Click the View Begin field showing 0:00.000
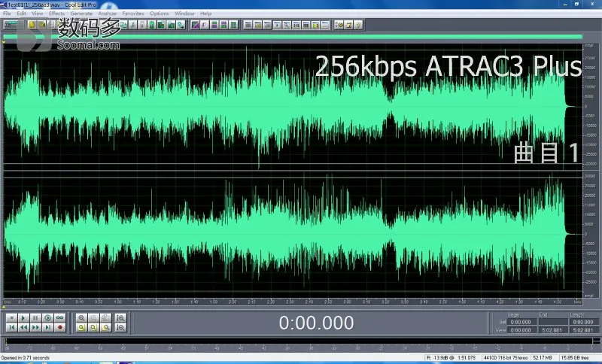602x364 pixels. [x=521, y=330]
